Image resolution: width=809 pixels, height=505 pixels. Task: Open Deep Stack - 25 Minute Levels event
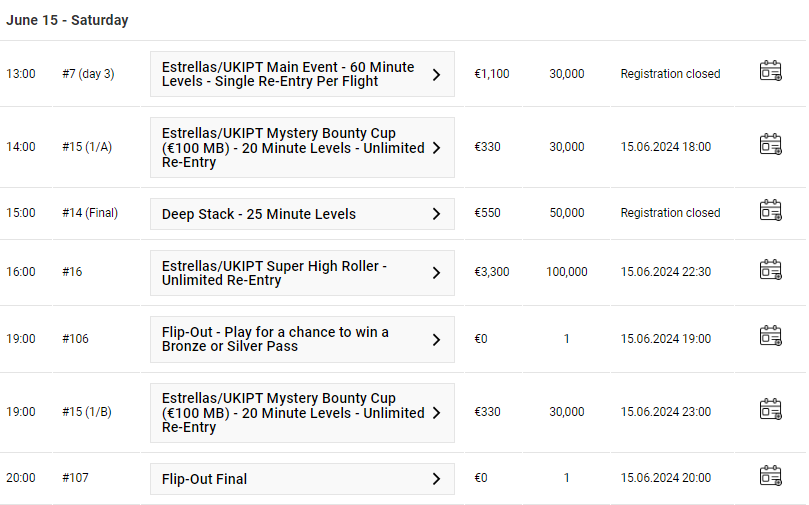tap(302, 214)
